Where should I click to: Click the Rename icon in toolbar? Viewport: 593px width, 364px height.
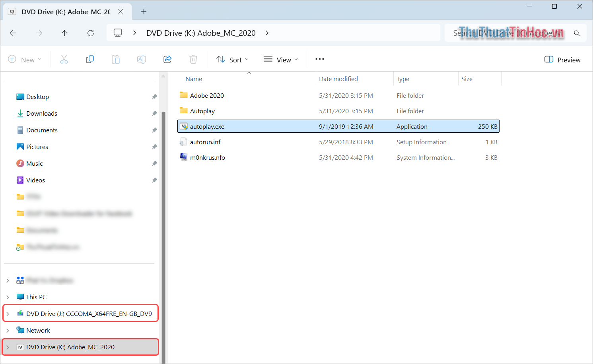pos(142,60)
